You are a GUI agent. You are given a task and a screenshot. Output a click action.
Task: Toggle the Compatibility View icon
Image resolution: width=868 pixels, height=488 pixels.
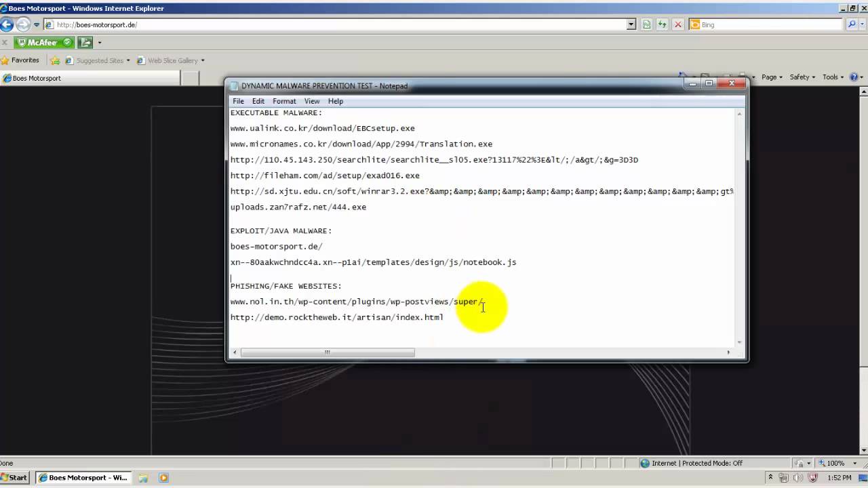pyautogui.click(x=646, y=24)
